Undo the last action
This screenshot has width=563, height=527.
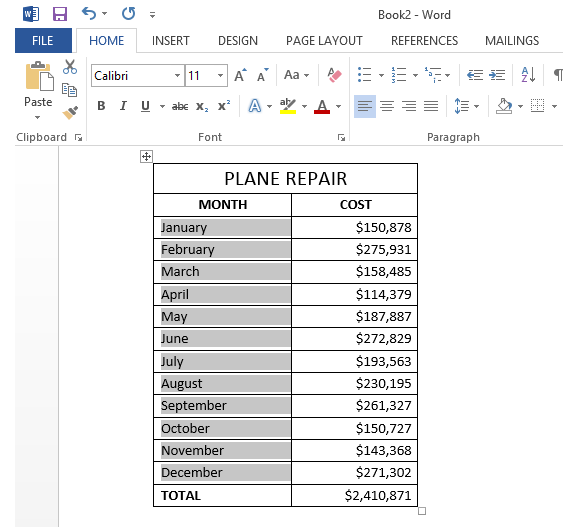tap(89, 14)
